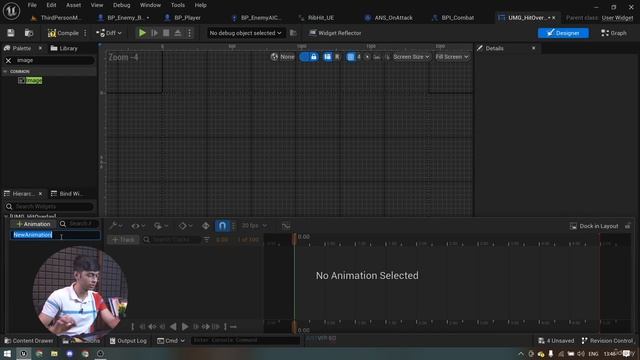Click the NewAnimation name field
640x360 pixels.
pos(55,235)
